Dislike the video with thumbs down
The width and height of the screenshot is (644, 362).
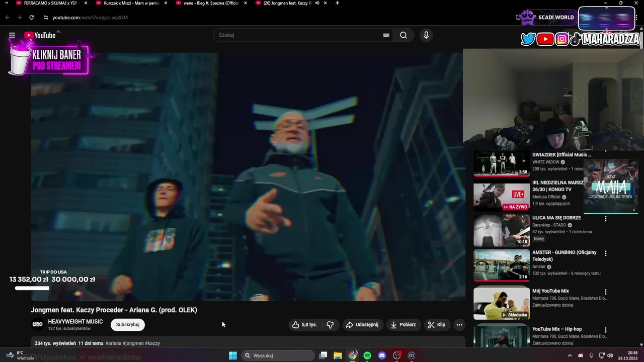click(x=330, y=325)
